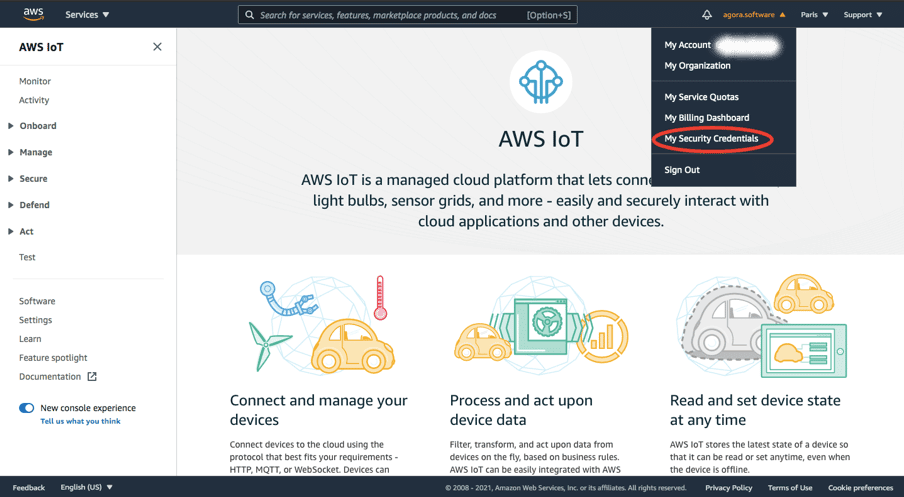Click the Tell us what you think link
This screenshot has width=904, height=497.
(x=80, y=421)
